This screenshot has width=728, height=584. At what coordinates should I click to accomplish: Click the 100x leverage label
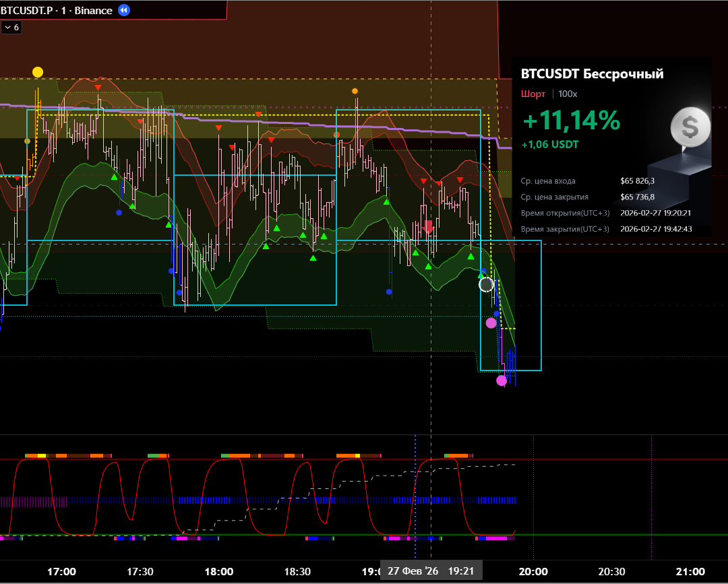(x=568, y=94)
